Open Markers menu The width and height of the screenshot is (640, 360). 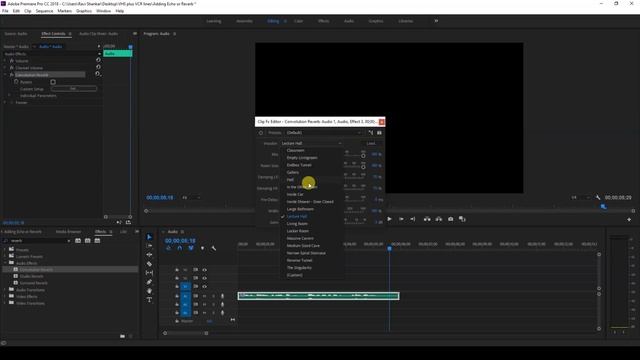64,11
